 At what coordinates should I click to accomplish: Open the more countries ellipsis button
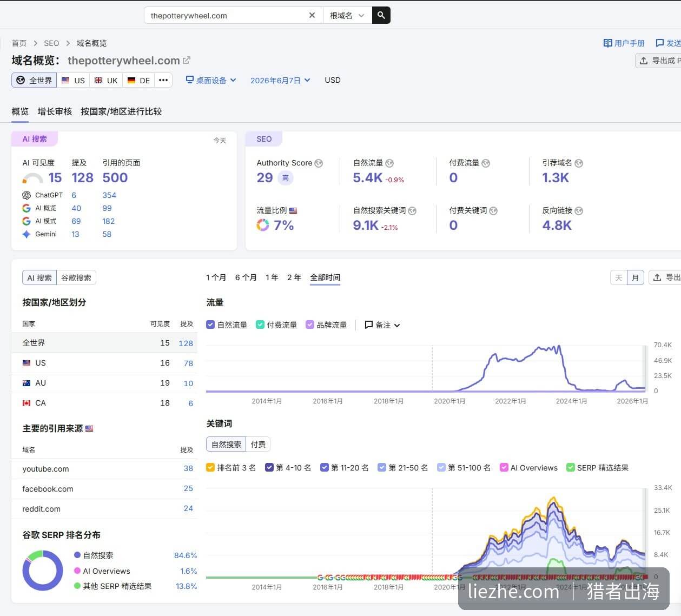click(163, 80)
